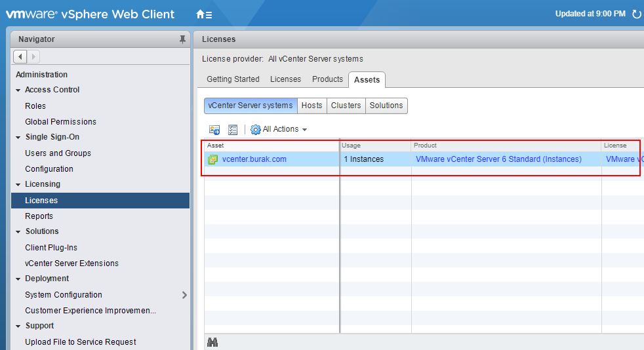Image resolution: width=644 pixels, height=350 pixels.
Task: Click the refresh icon beside update time
Action: click(636, 14)
